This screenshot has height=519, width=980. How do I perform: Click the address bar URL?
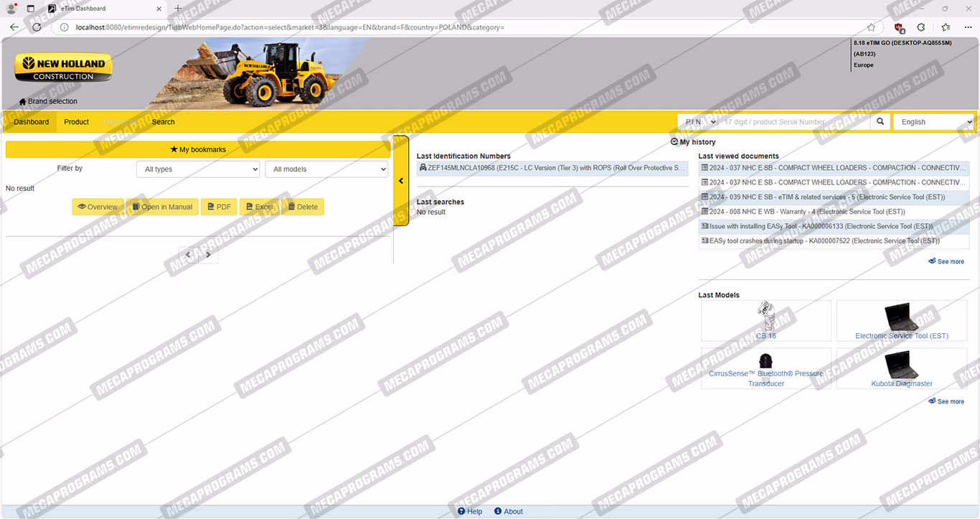pos(291,27)
